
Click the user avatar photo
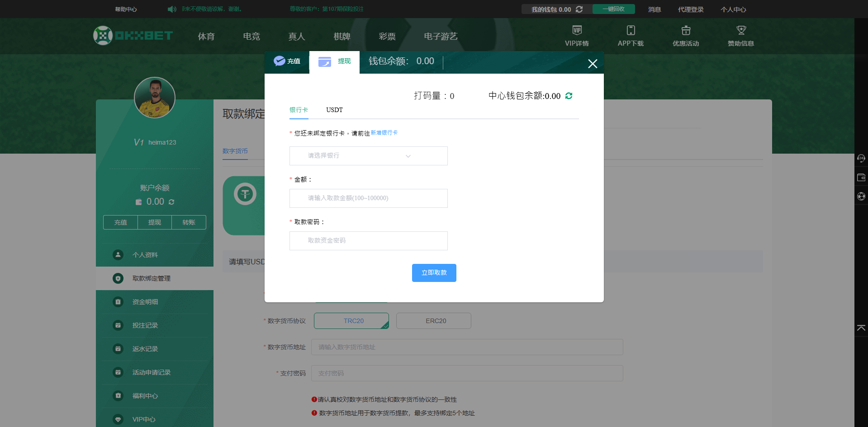pyautogui.click(x=155, y=98)
